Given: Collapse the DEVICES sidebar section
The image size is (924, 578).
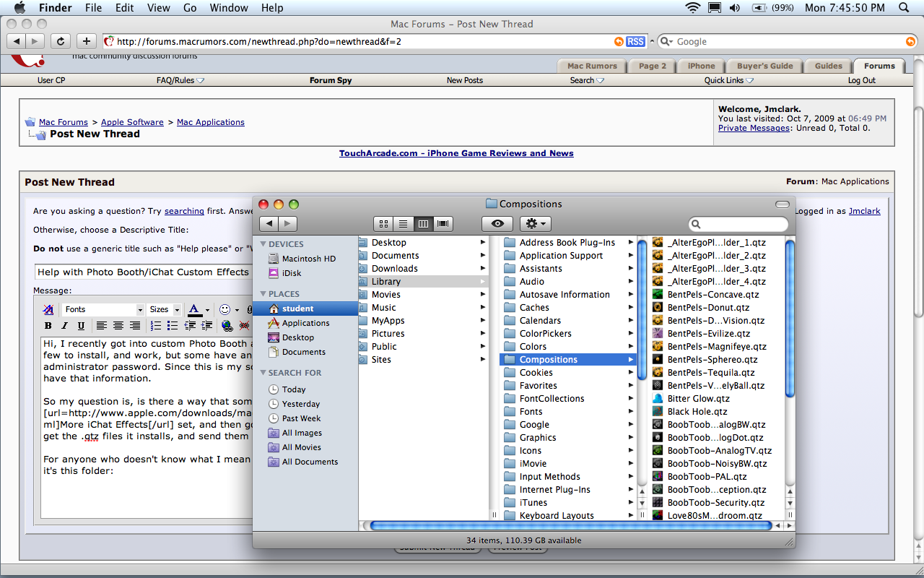Looking at the screenshot, I should (x=263, y=244).
